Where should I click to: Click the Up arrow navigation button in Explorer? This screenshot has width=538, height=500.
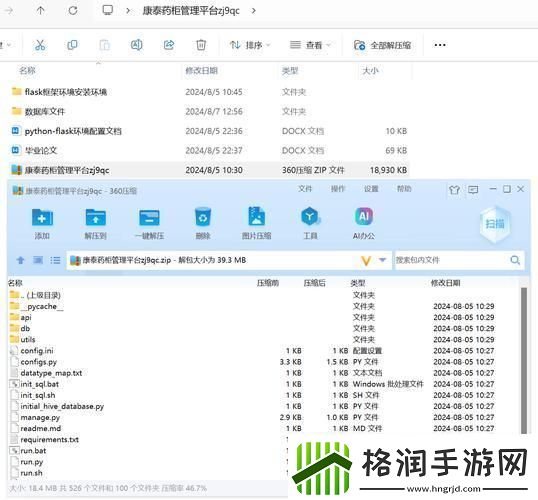click(40, 11)
